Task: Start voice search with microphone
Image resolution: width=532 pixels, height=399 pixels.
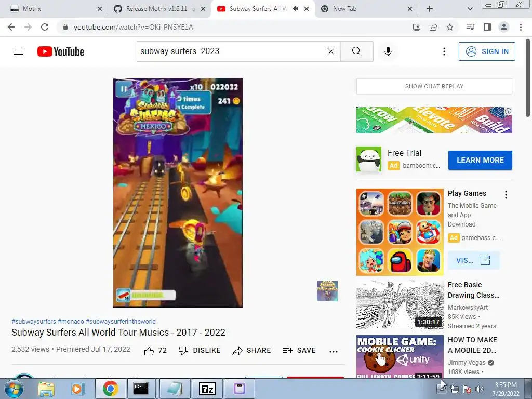Action: (x=388, y=51)
